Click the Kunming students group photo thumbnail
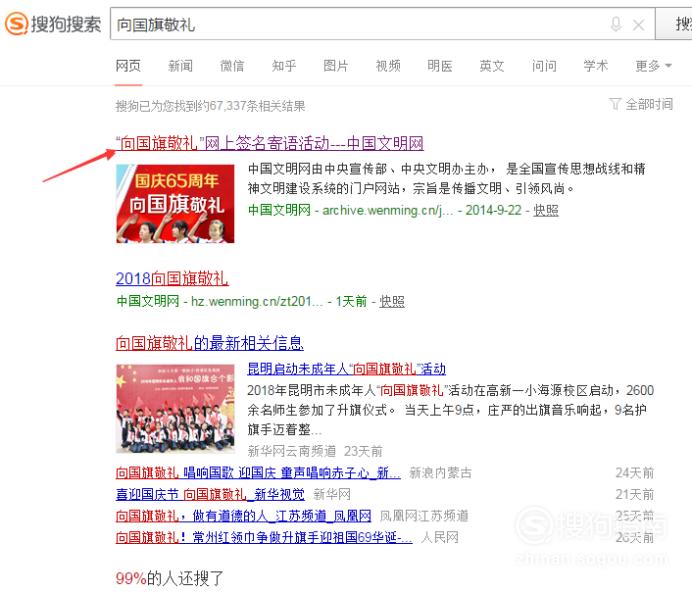Screen dimensions: 692x593 pyautogui.click(x=175, y=409)
